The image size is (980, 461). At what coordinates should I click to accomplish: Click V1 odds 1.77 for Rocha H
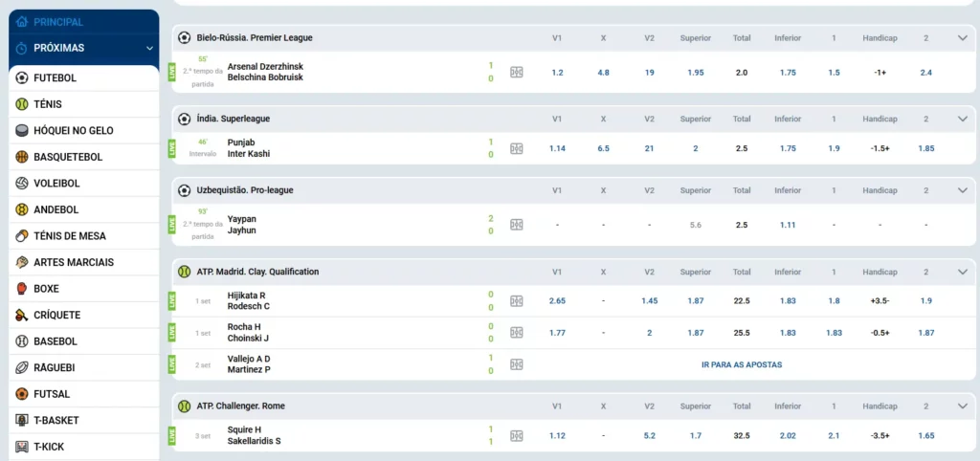(x=558, y=333)
